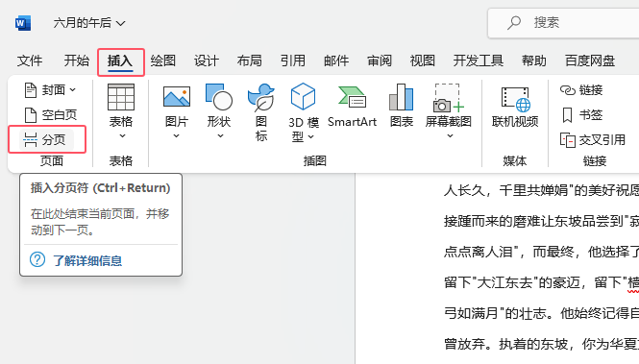This screenshot has height=364, width=639.
Task: Expand the 3D 模型 dropdown arrow
Action: (311, 136)
